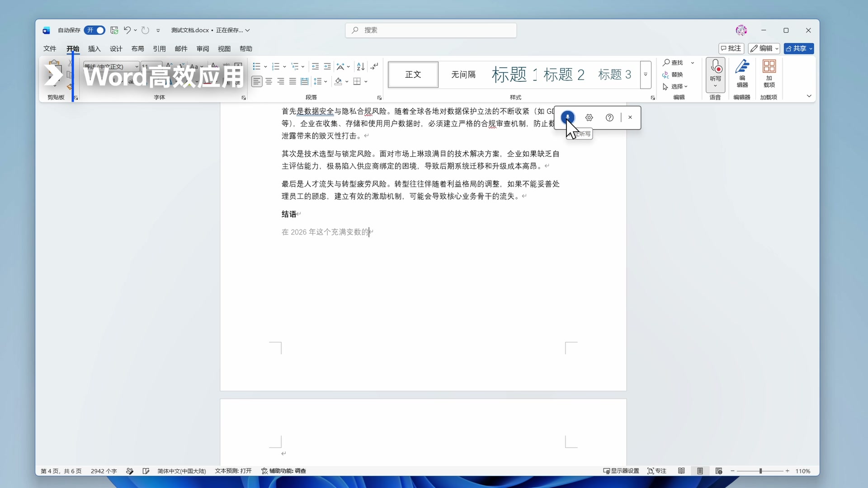868x488 pixels.
Task: Align text right
Action: [281, 81]
